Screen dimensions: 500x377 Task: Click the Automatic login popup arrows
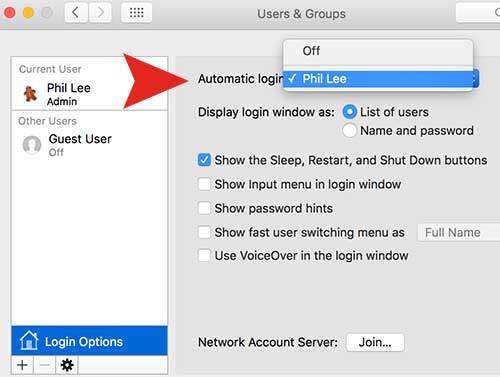tap(475, 79)
